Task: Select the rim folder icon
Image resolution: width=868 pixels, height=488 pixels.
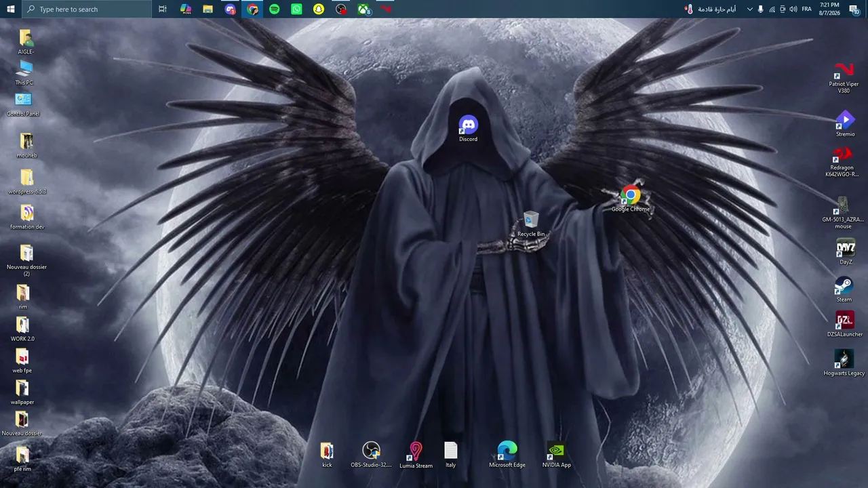Action: pyautogui.click(x=23, y=297)
